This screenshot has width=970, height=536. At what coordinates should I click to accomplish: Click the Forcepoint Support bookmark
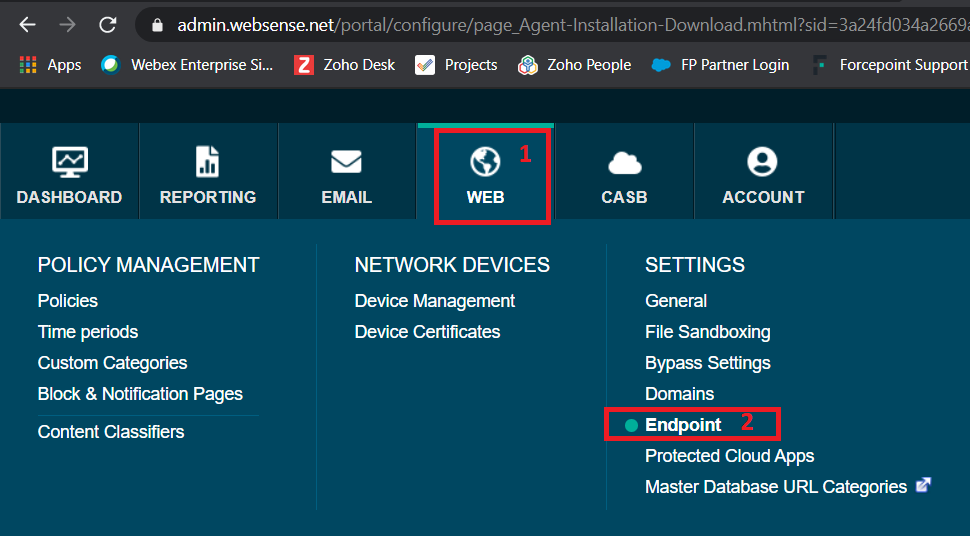[x=890, y=64]
